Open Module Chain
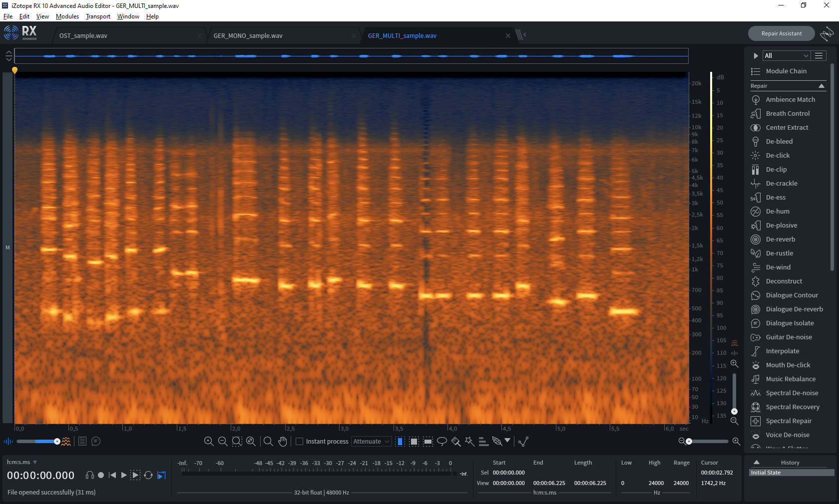Screen dimensions: 839x504 click(786, 71)
